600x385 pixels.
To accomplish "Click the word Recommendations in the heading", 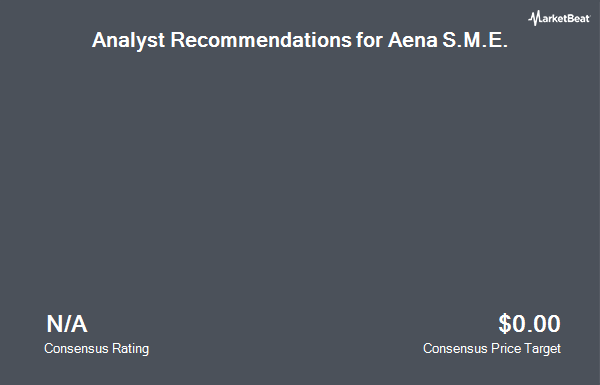I will click(261, 39).
